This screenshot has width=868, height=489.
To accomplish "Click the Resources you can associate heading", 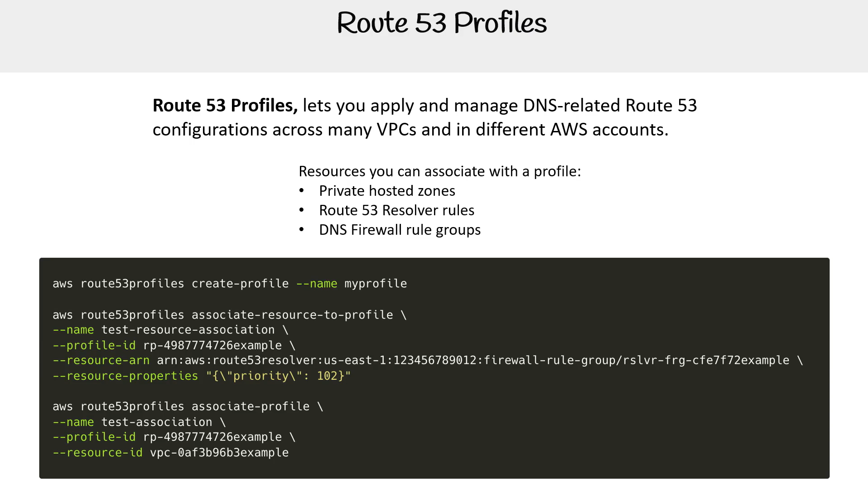I will (439, 171).
